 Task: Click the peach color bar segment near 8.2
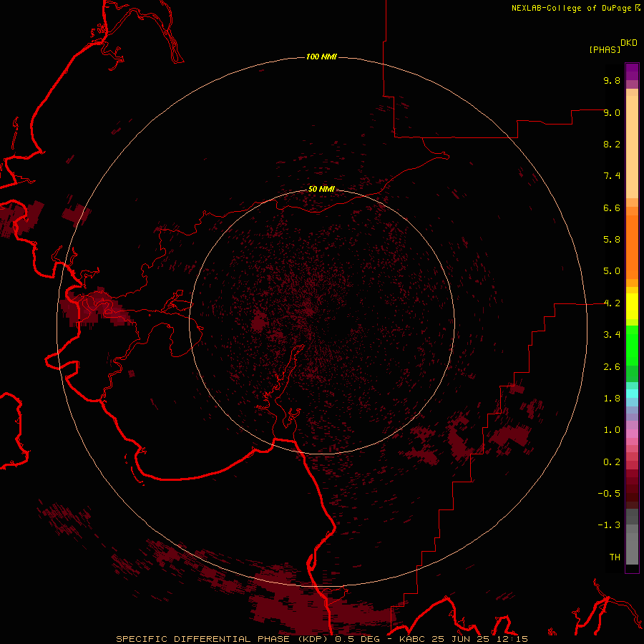pos(632,147)
